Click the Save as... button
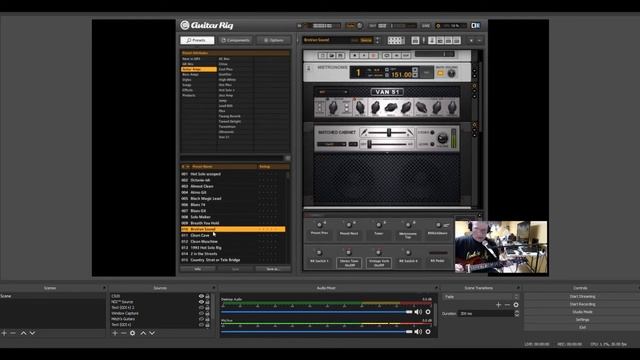Screen dimensions: 640x360 point(273,269)
